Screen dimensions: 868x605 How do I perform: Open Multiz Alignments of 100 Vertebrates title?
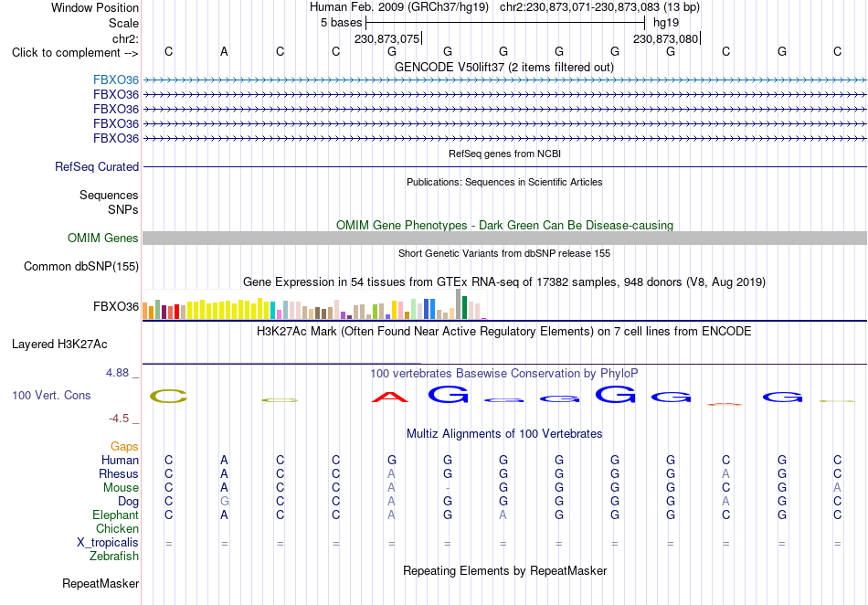504,433
